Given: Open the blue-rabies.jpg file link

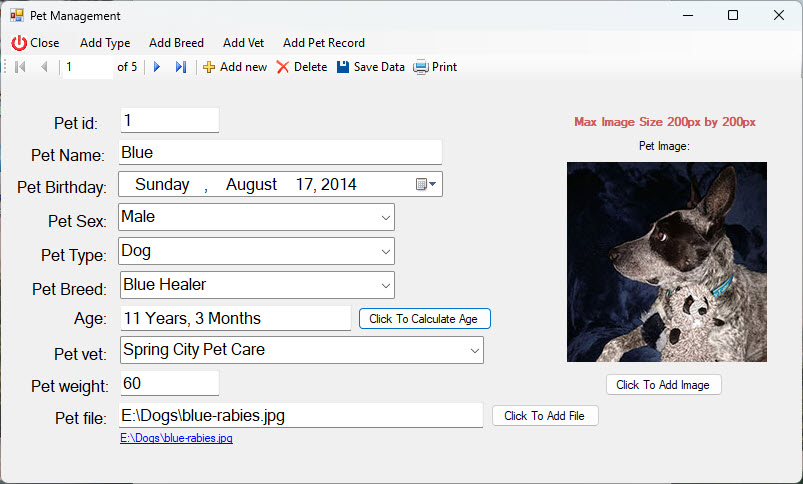Looking at the screenshot, I should coord(176,438).
